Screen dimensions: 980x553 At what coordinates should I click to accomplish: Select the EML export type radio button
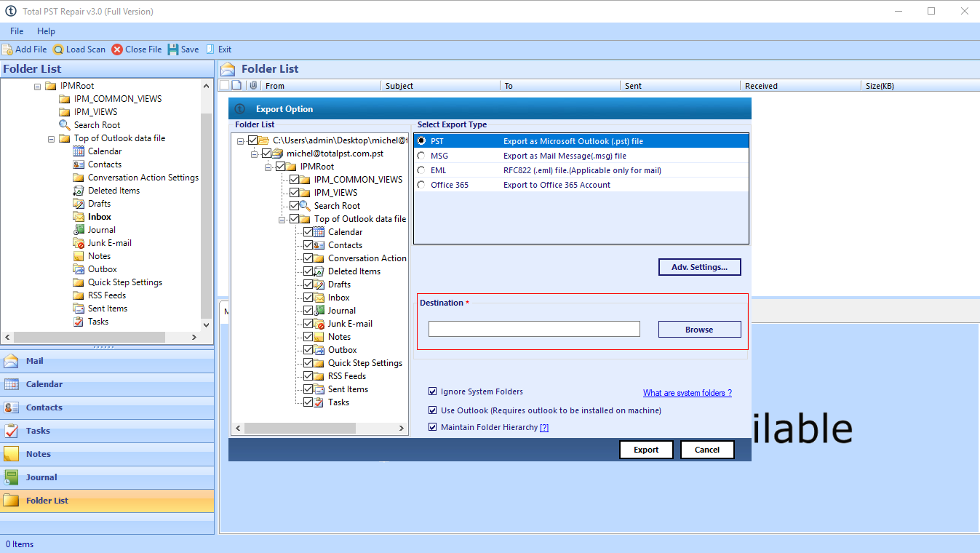[421, 170]
